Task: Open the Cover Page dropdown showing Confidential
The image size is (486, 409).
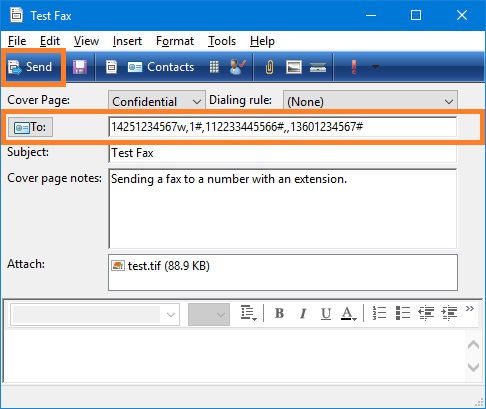Action: click(x=157, y=101)
